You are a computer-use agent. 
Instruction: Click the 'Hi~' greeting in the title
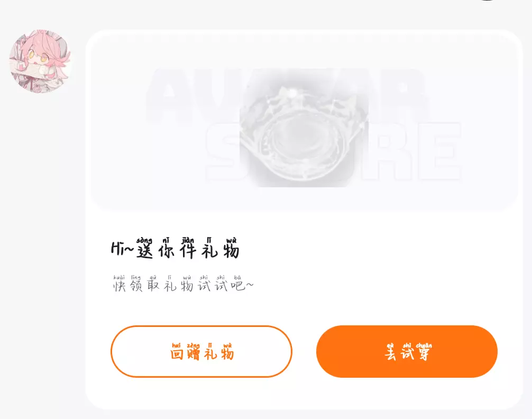click(123, 249)
